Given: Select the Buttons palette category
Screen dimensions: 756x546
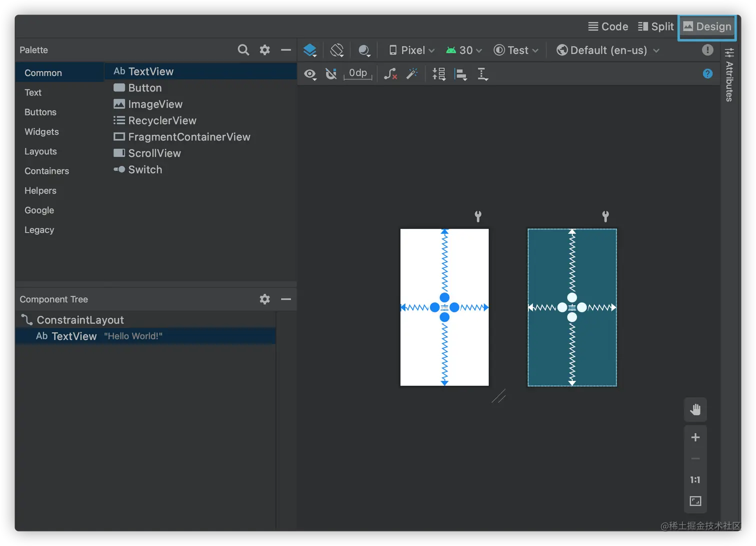Looking at the screenshot, I should [40, 112].
